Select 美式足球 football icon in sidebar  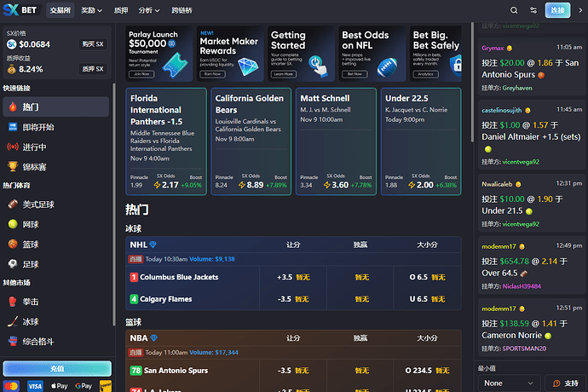[x=13, y=205]
